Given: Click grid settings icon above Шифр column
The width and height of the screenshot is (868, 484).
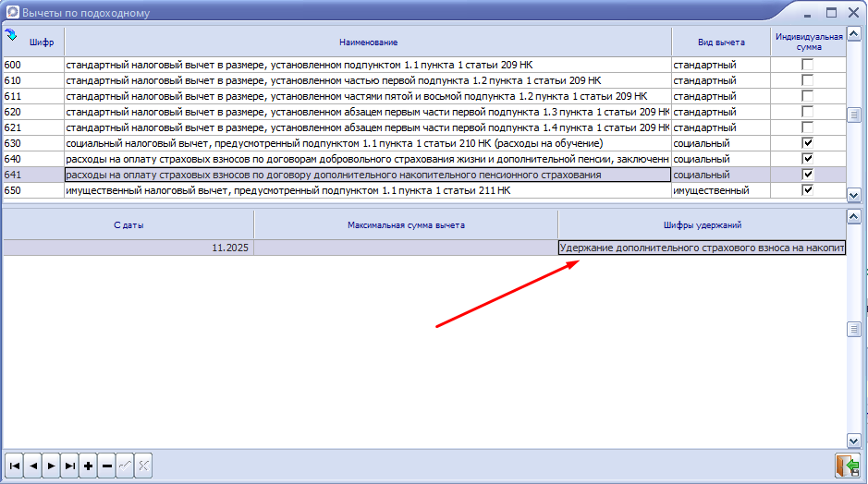Looking at the screenshot, I should pos(11,36).
